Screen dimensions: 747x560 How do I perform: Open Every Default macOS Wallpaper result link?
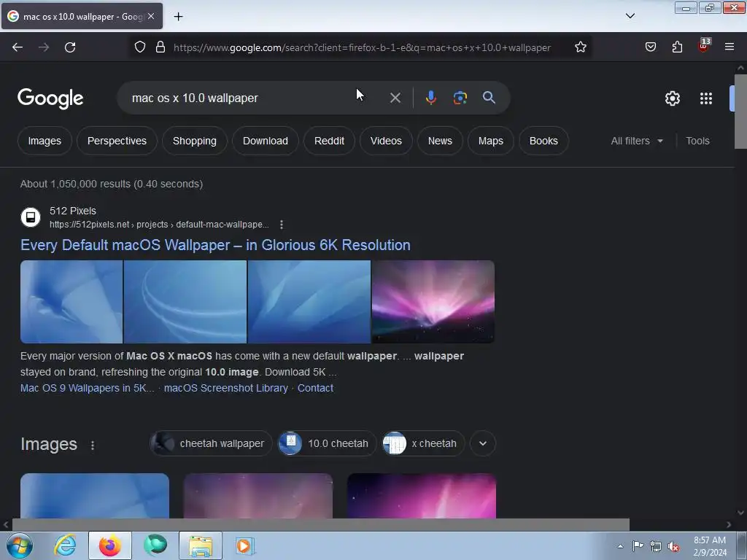pyautogui.click(x=215, y=245)
